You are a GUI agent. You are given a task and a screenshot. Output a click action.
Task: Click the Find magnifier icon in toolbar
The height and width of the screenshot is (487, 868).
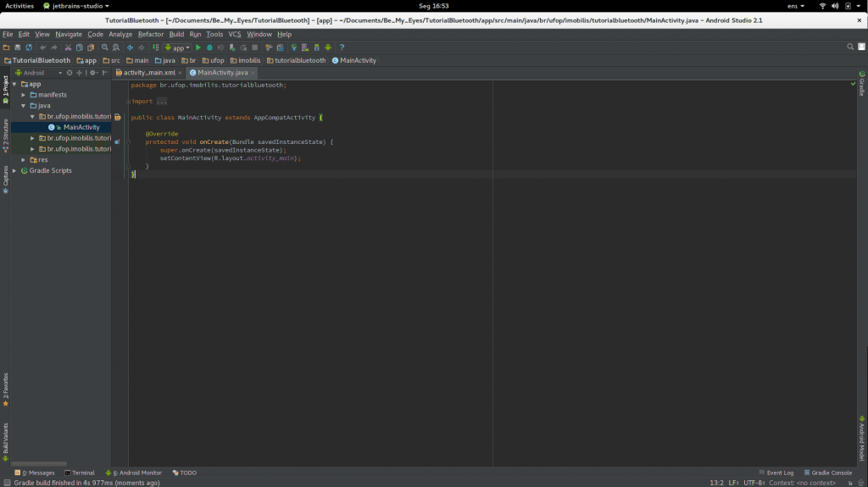(104, 47)
